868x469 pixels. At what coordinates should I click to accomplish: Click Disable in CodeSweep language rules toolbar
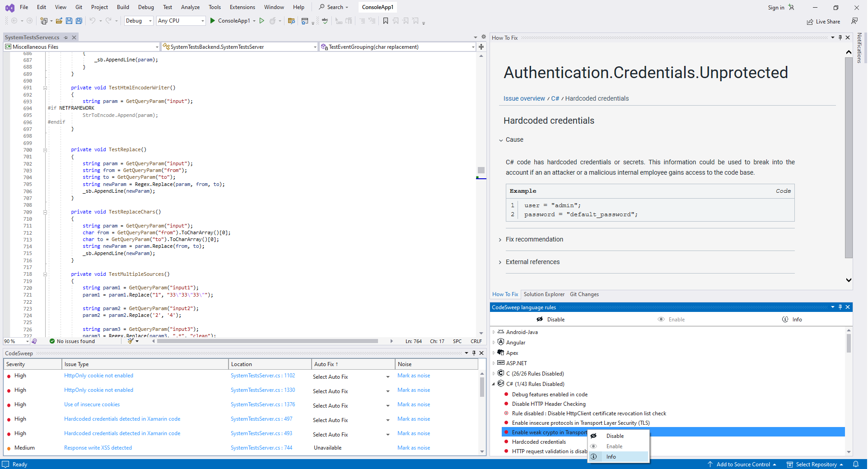[551, 319]
